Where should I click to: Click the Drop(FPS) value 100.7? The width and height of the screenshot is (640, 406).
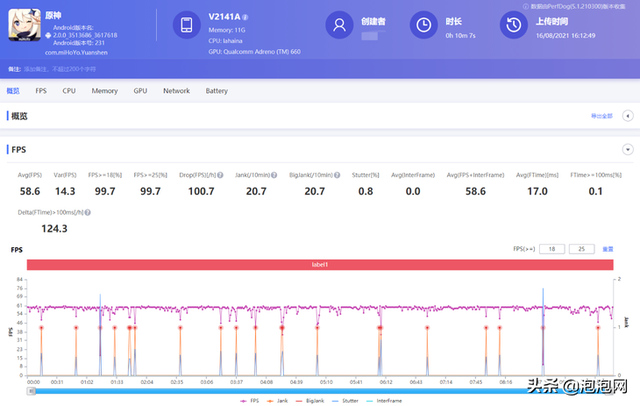pyautogui.click(x=201, y=191)
